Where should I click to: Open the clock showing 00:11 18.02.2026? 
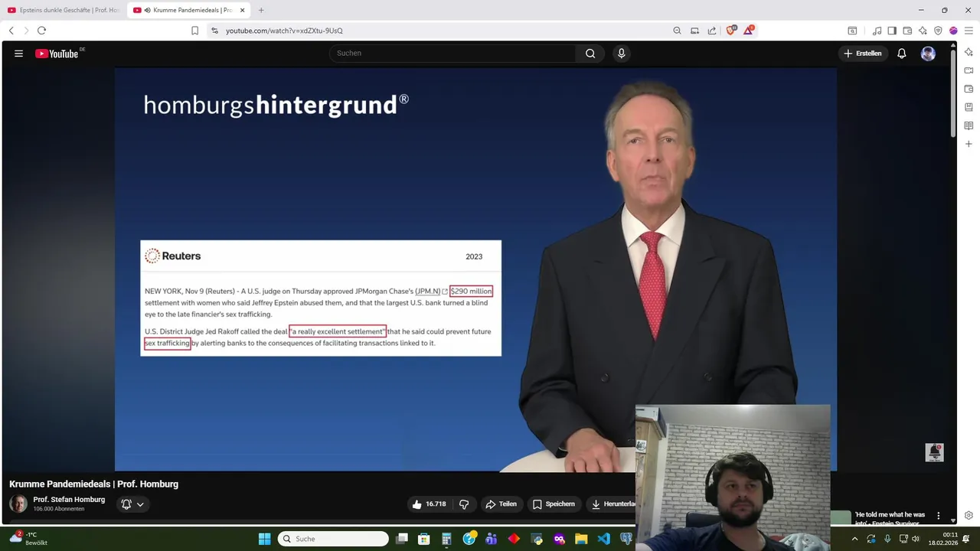pyautogui.click(x=943, y=539)
